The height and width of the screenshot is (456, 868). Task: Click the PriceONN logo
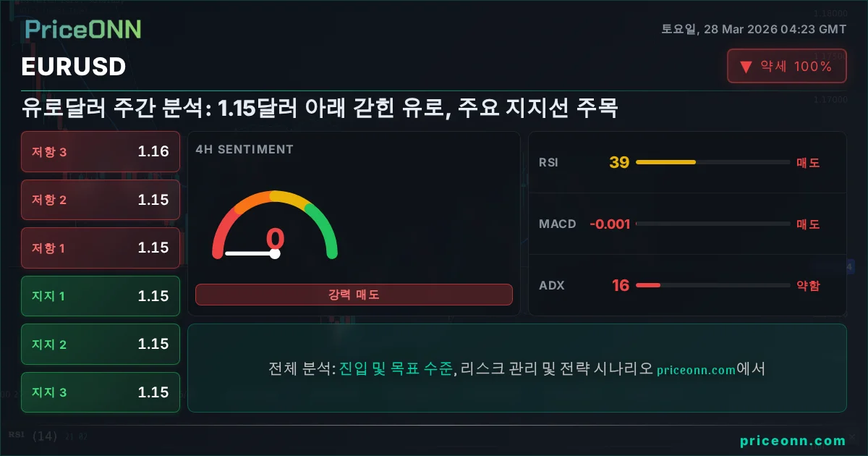click(82, 29)
